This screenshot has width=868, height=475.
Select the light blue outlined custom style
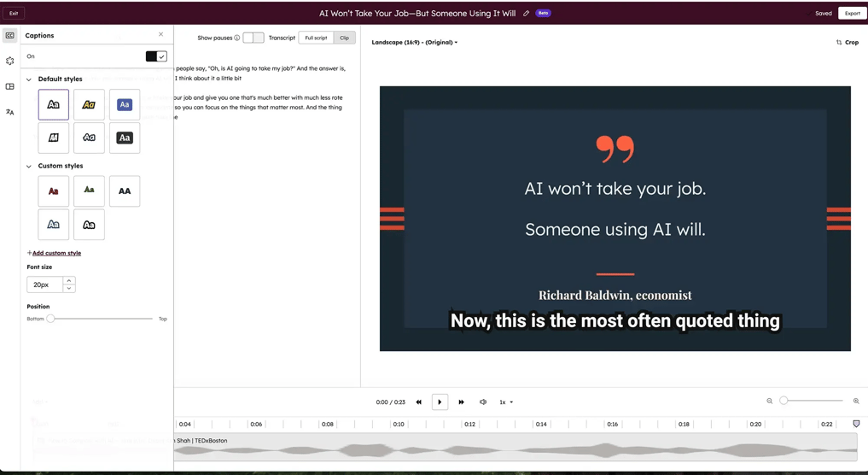click(x=54, y=225)
